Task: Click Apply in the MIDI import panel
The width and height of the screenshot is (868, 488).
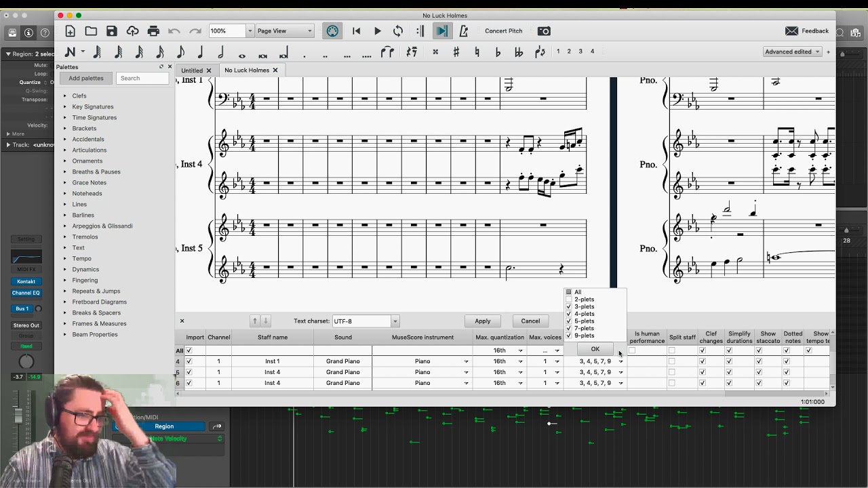Action: point(483,321)
